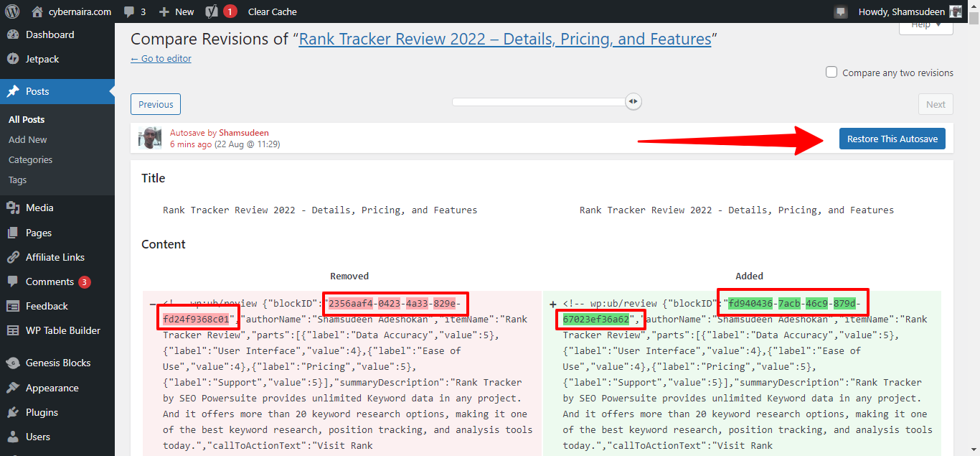
Task: Open the Jetpack notifications icon at top right
Action: point(841,11)
